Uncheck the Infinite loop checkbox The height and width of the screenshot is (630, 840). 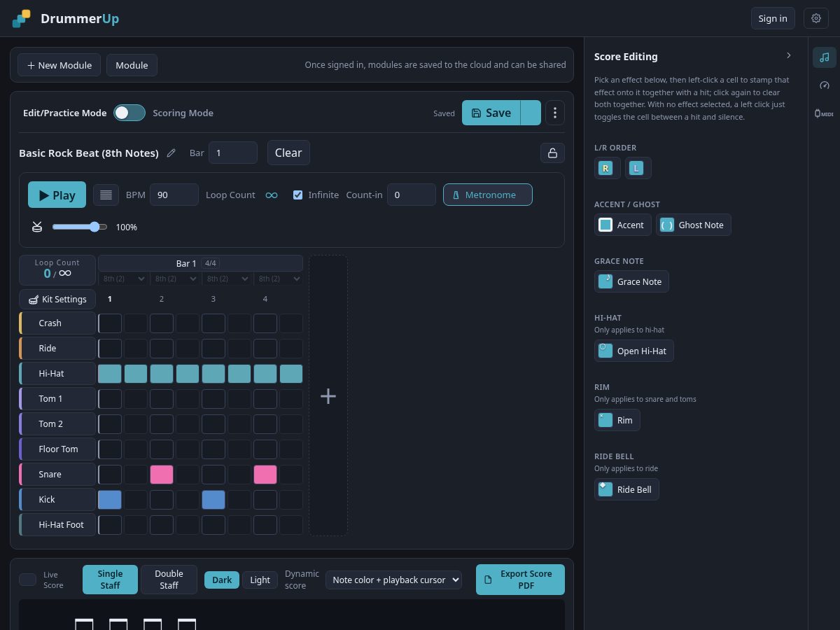[297, 195]
